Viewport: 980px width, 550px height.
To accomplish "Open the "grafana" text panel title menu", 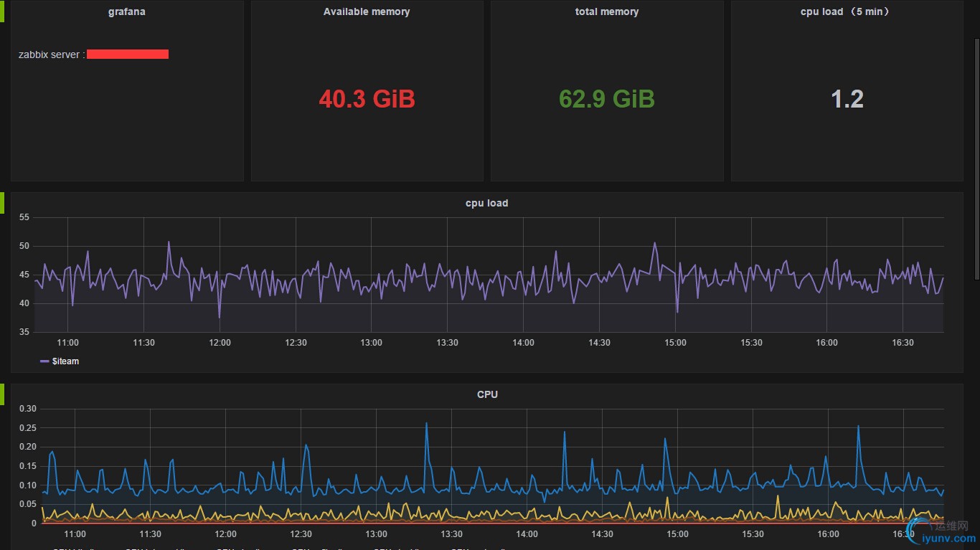I will pyautogui.click(x=127, y=11).
